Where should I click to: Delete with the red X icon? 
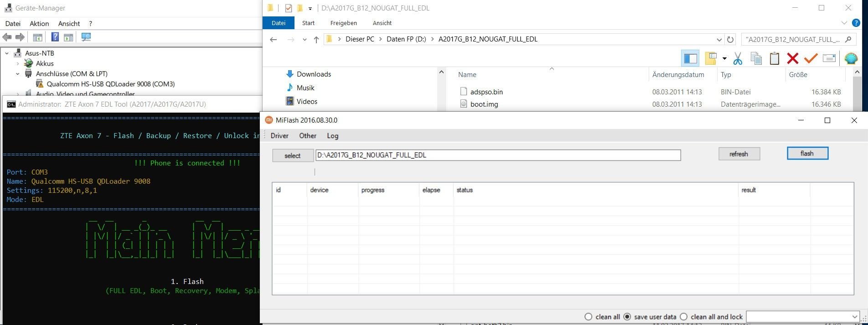[x=793, y=58]
